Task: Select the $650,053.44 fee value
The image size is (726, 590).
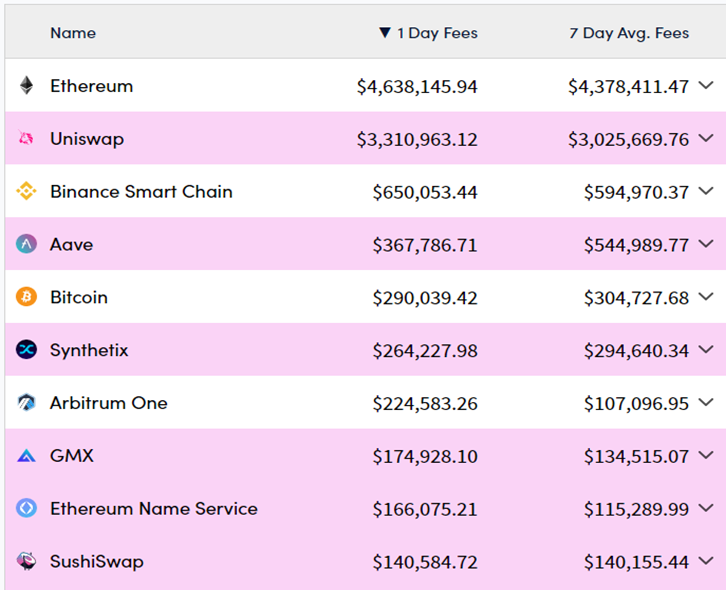Action: (x=425, y=192)
